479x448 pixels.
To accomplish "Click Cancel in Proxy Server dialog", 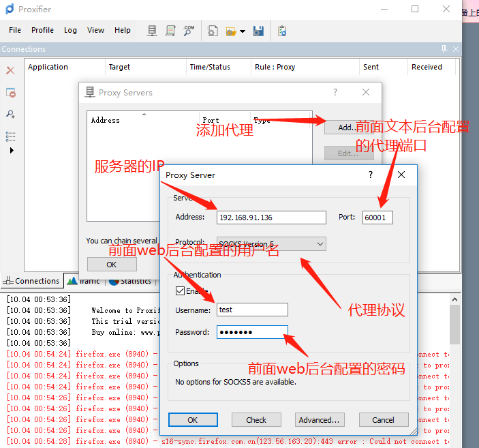I will tap(384, 420).
